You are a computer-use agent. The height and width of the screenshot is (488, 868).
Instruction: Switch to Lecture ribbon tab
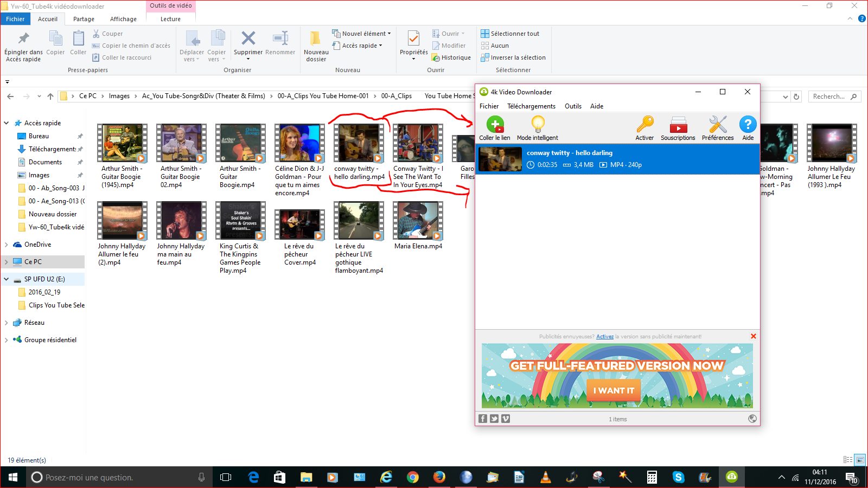tap(170, 19)
